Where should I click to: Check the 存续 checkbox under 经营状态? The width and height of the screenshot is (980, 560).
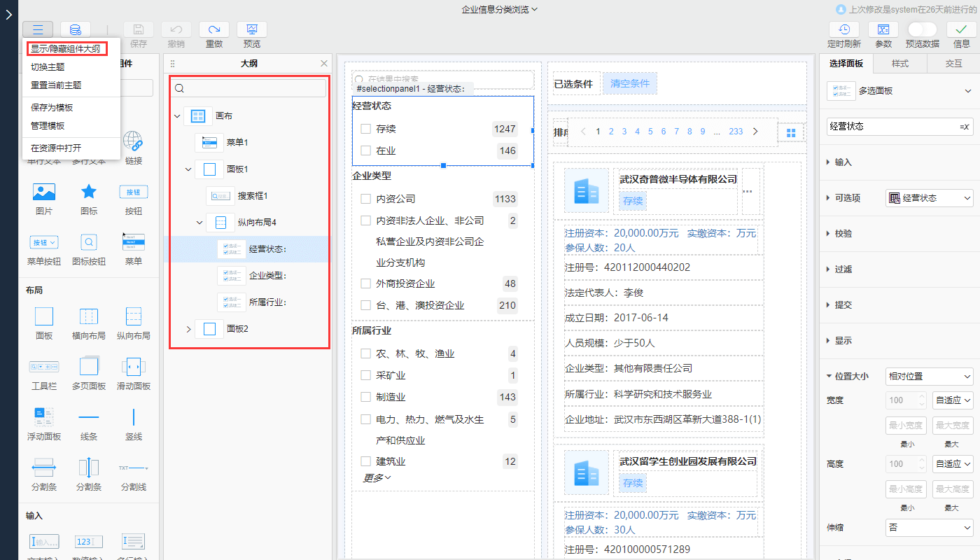(365, 129)
